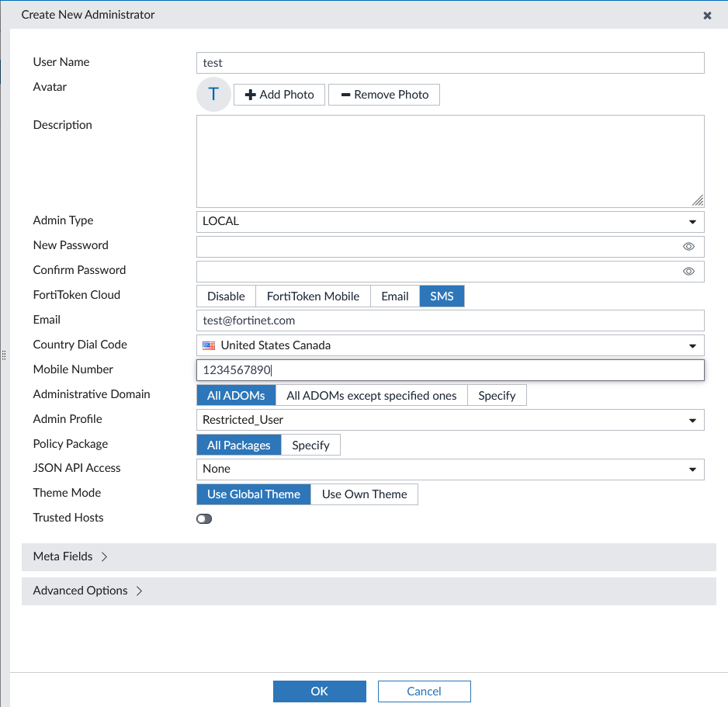Expand the Advanced Options section
This screenshot has width=728, height=707.
[369, 591]
